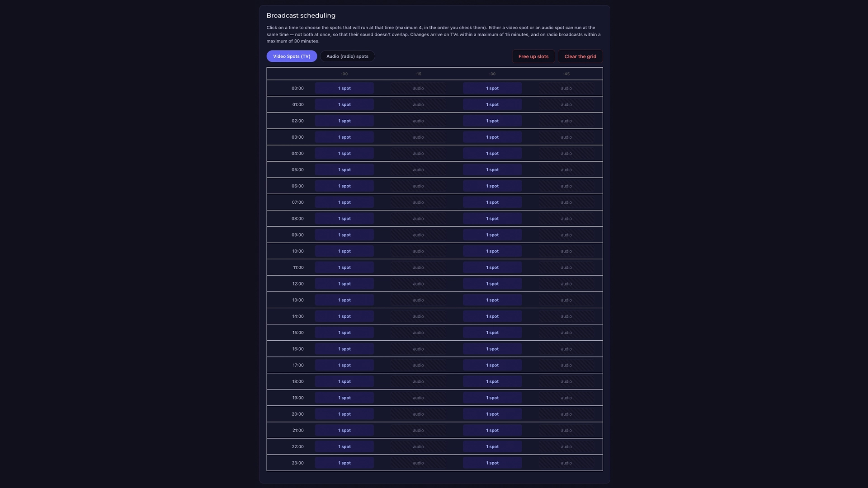The image size is (868, 488).
Task: Select the Video Spots (TV) tab
Action: tap(292, 56)
